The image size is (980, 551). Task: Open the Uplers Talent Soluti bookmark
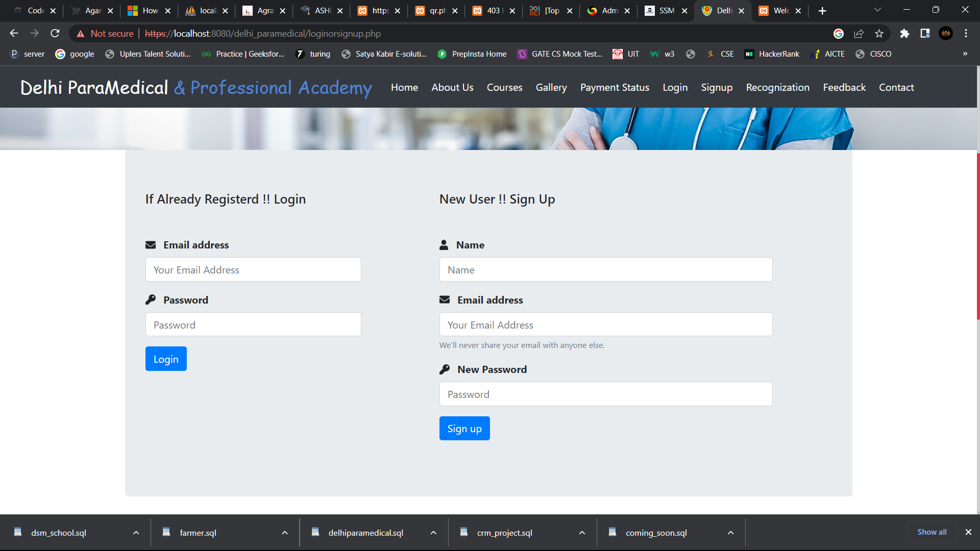(x=148, y=54)
